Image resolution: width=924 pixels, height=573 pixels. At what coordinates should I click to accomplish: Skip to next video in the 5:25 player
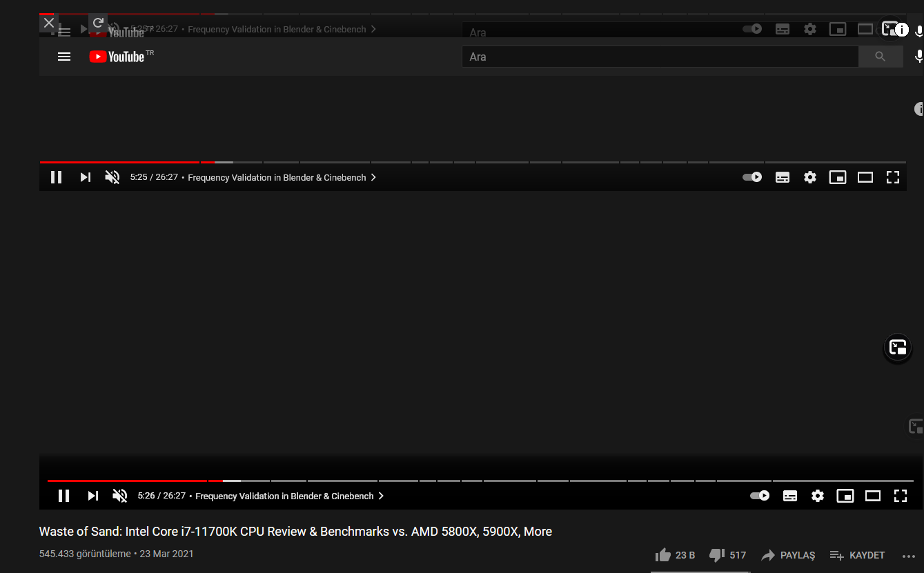point(85,177)
